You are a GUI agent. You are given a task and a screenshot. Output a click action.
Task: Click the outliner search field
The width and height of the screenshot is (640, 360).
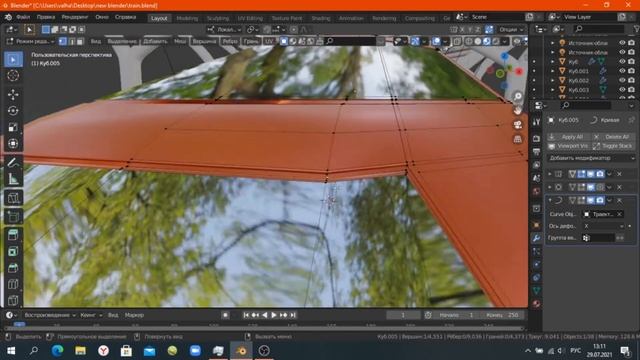coord(598,29)
